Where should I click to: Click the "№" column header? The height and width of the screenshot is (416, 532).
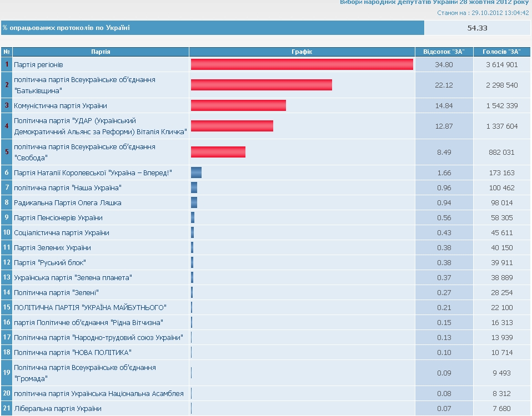pos(7,52)
